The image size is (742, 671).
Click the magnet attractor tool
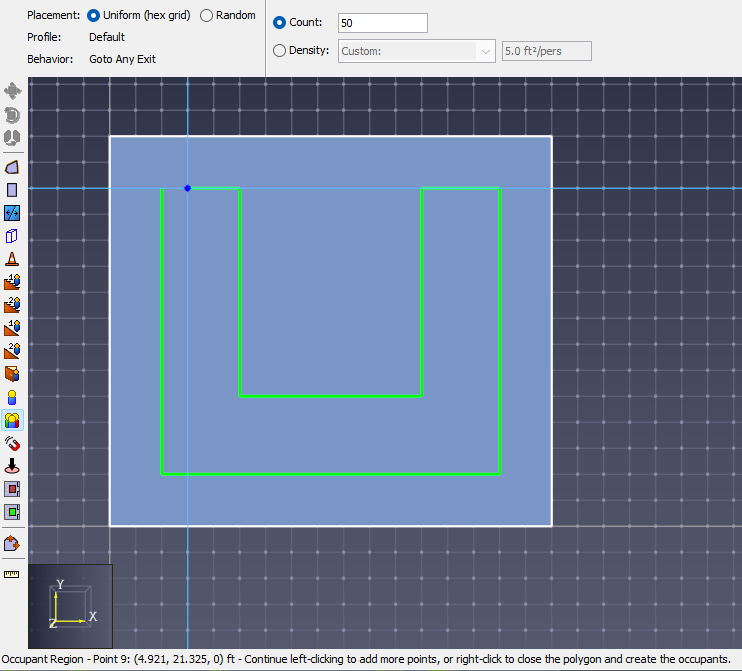tap(12, 444)
